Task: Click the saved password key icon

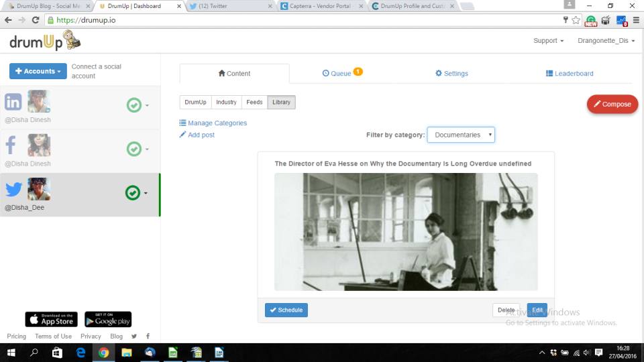Action: [x=566, y=19]
